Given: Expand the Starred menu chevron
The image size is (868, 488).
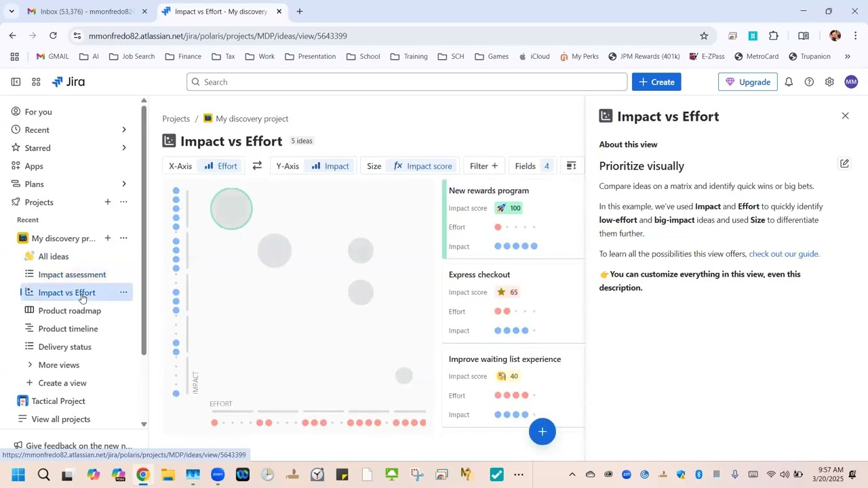Looking at the screenshot, I should [x=123, y=148].
